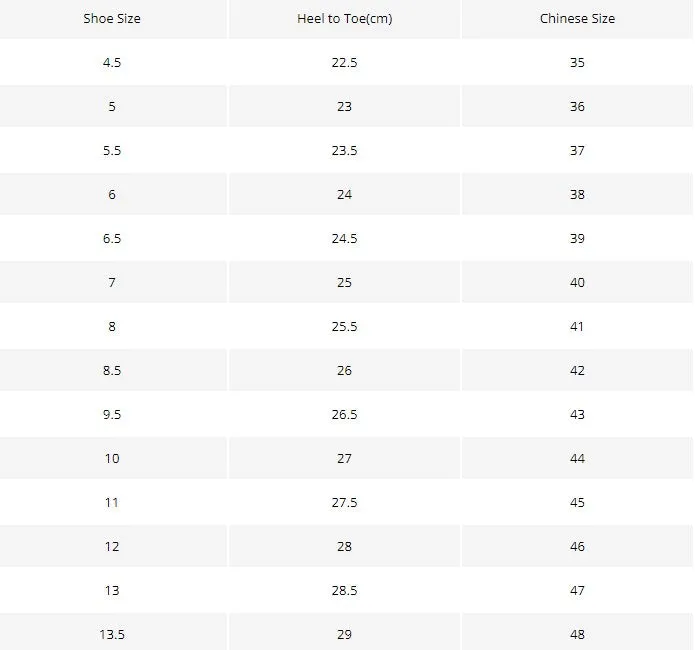Click Chinese size 42 cell
Screen dimensions: 695x650
[577, 370]
